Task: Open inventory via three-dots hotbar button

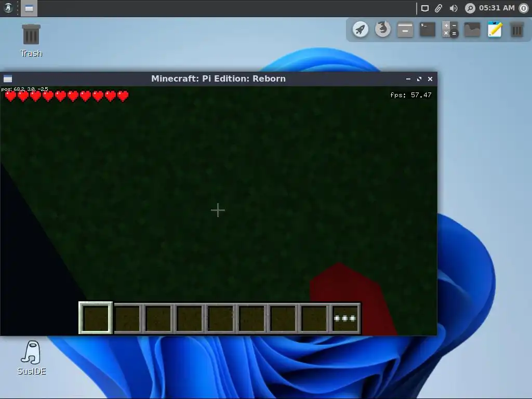Action: click(345, 318)
